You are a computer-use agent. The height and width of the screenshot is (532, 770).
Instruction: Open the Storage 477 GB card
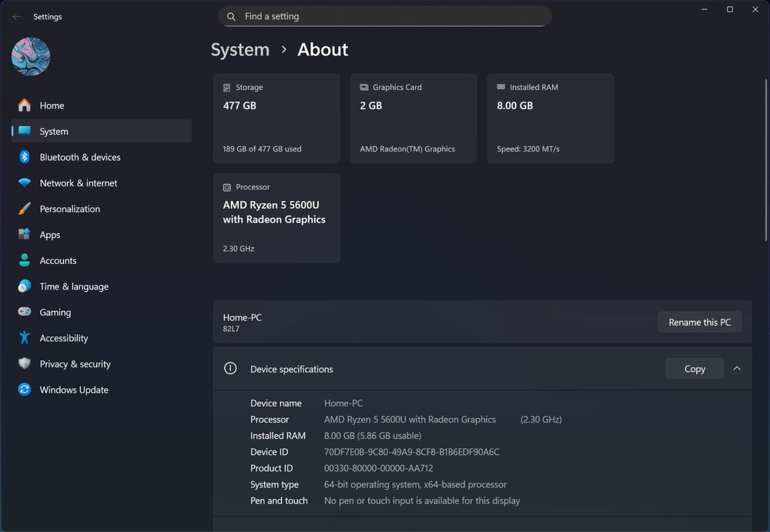(x=276, y=119)
